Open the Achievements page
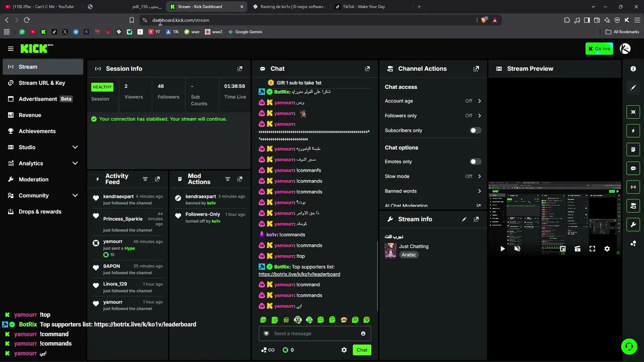Viewport: 644px width, 362px height. click(43, 131)
